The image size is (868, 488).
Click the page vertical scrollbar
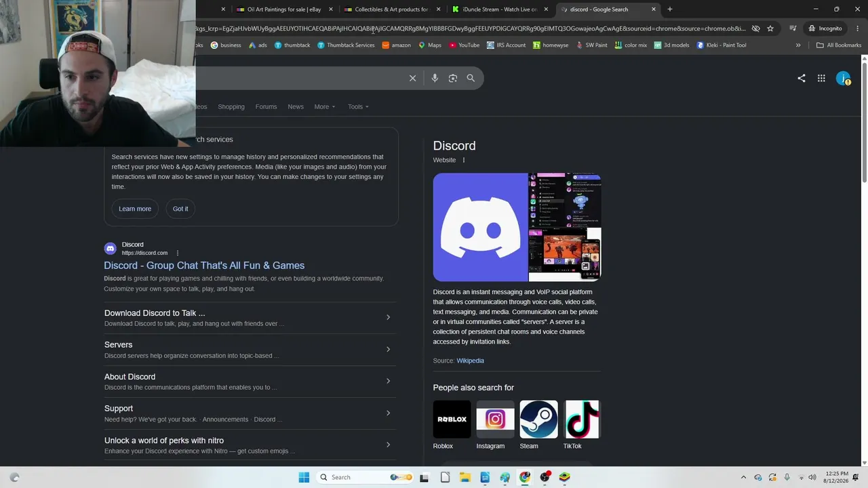pyautogui.click(x=864, y=260)
